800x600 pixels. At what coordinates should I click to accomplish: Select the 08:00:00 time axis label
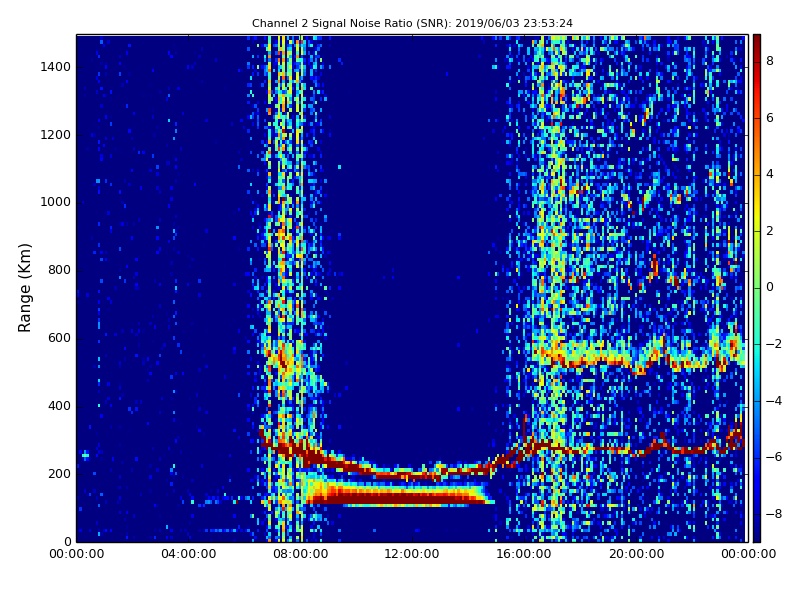click(301, 554)
